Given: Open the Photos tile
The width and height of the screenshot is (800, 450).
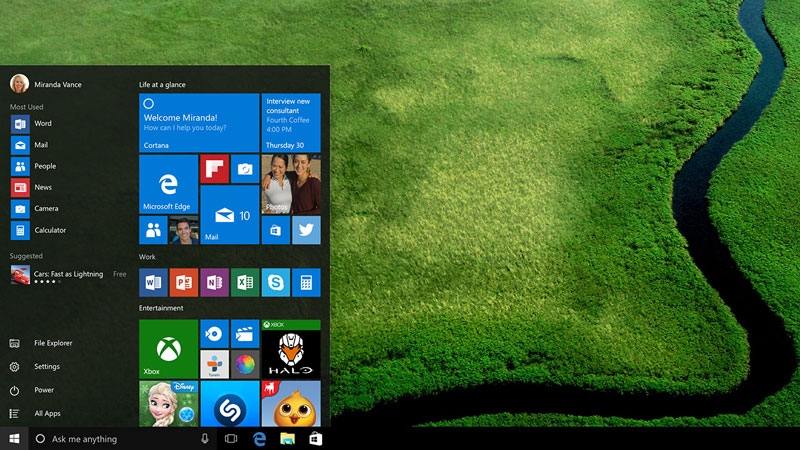Looking at the screenshot, I should pos(291,184).
